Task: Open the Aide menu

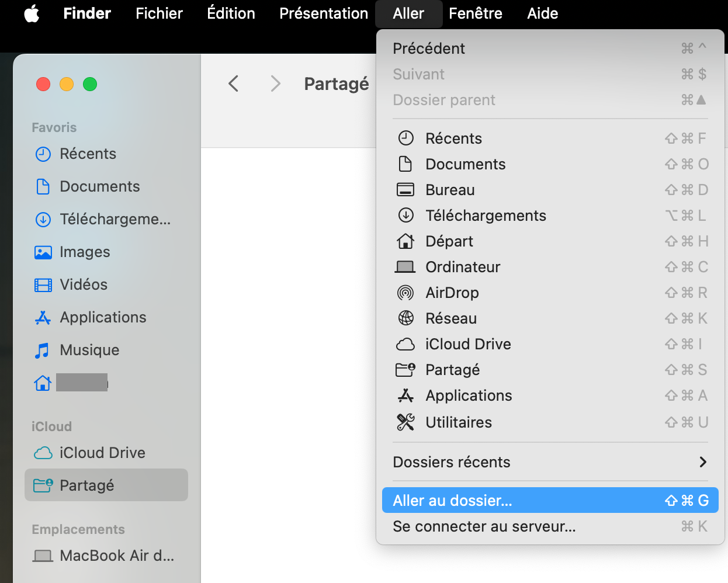Action: click(542, 13)
